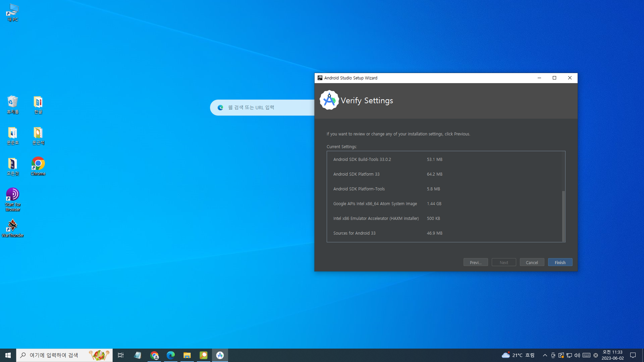Select the 문준호 folder on desktop
Screen dimensions: 644x362
click(x=13, y=135)
